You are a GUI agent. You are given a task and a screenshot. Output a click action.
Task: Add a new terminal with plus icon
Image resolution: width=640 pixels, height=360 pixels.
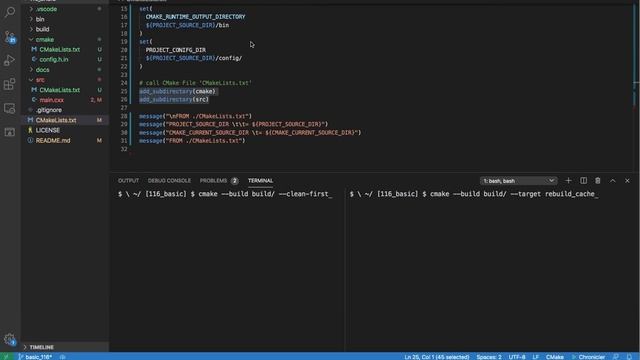coord(568,180)
